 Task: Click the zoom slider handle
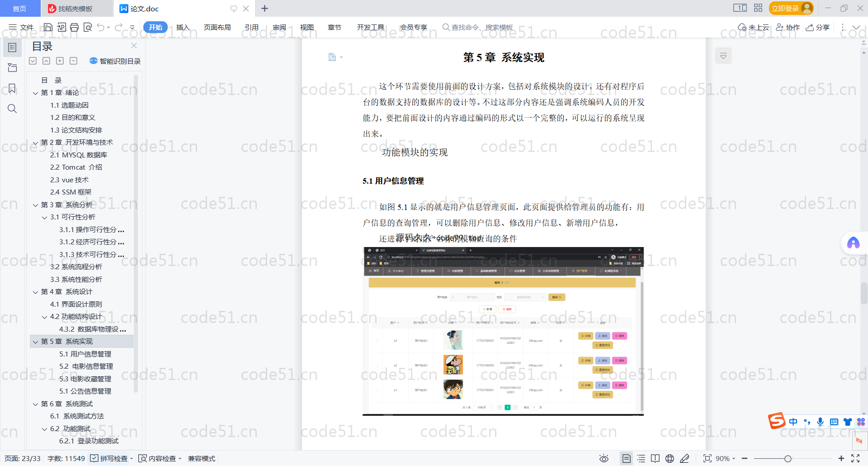(x=788, y=458)
